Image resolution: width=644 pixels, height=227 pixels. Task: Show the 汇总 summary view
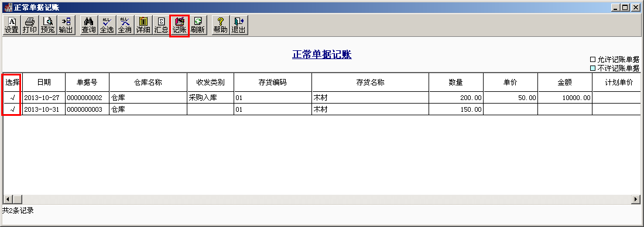[161, 26]
